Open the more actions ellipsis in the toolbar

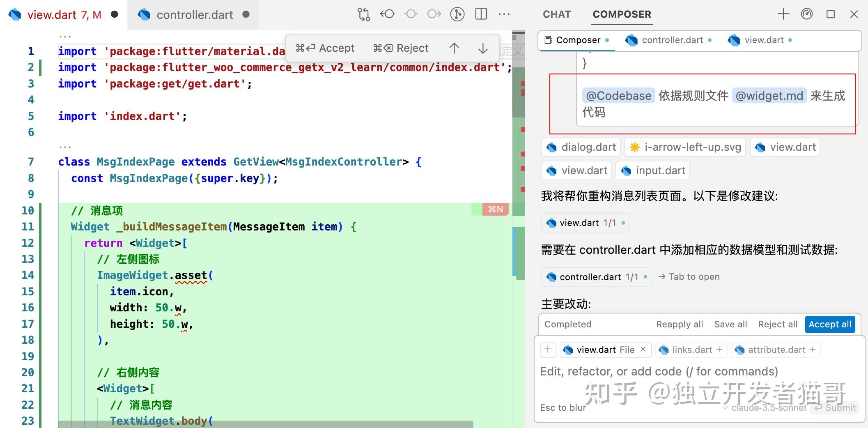(504, 14)
